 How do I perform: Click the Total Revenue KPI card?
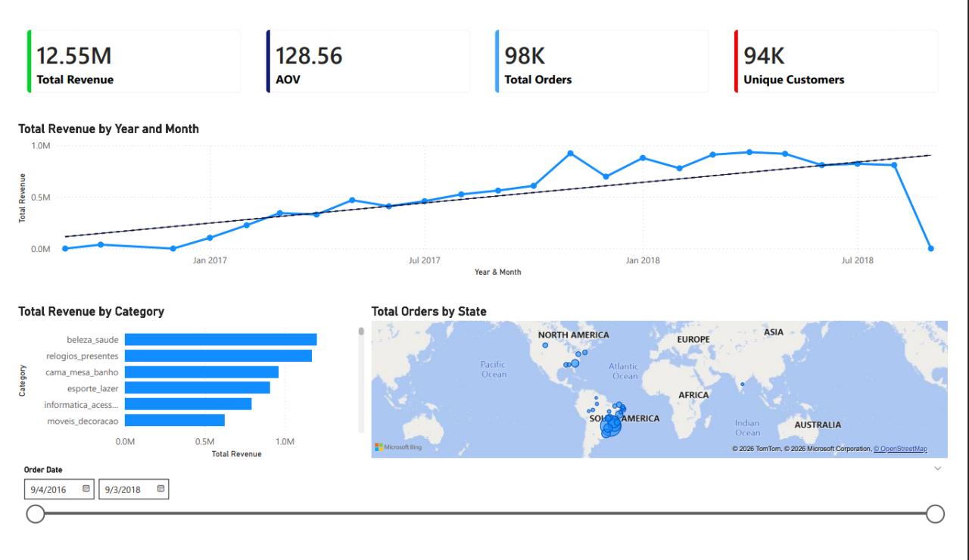[132, 61]
